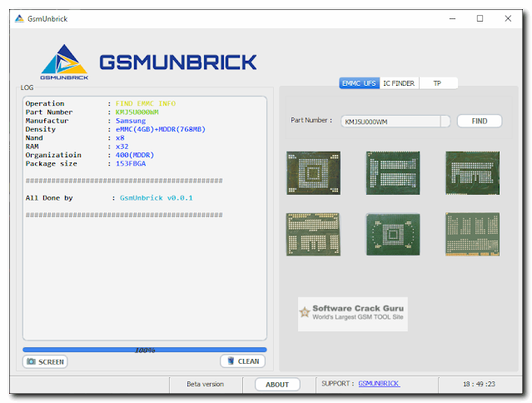Viewport: 532px width, 403px height.
Task: Close the GsmUnbrick window
Action: coord(508,18)
